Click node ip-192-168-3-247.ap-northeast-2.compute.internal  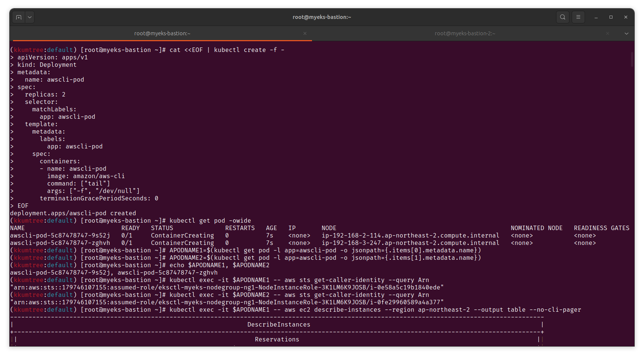coord(410,243)
